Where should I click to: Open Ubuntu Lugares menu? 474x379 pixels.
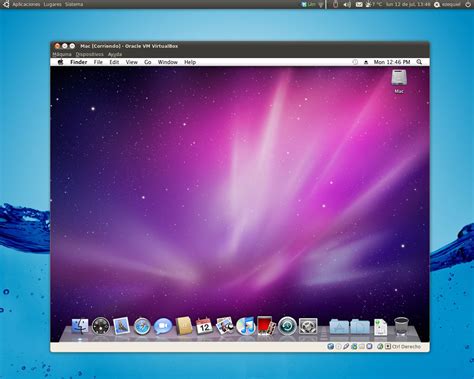click(x=52, y=4)
